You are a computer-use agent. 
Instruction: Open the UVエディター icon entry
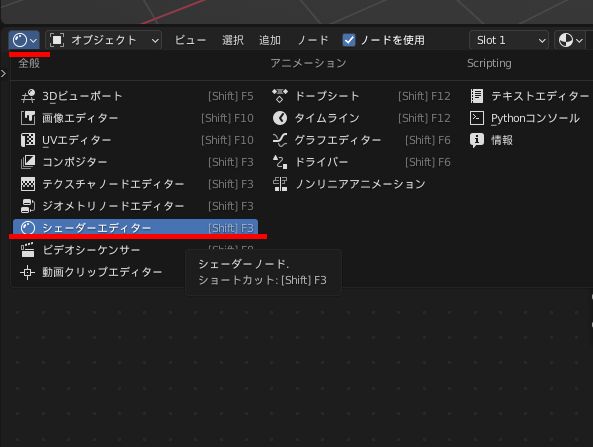click(28, 140)
